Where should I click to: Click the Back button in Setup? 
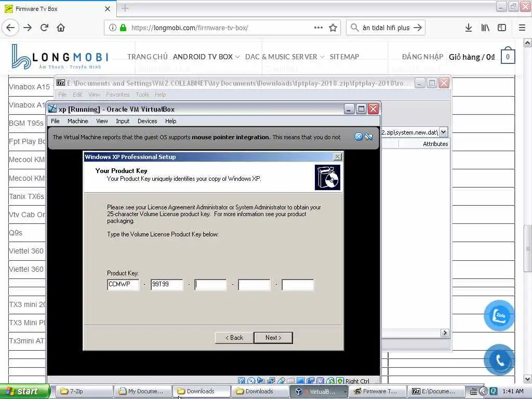coord(234,338)
